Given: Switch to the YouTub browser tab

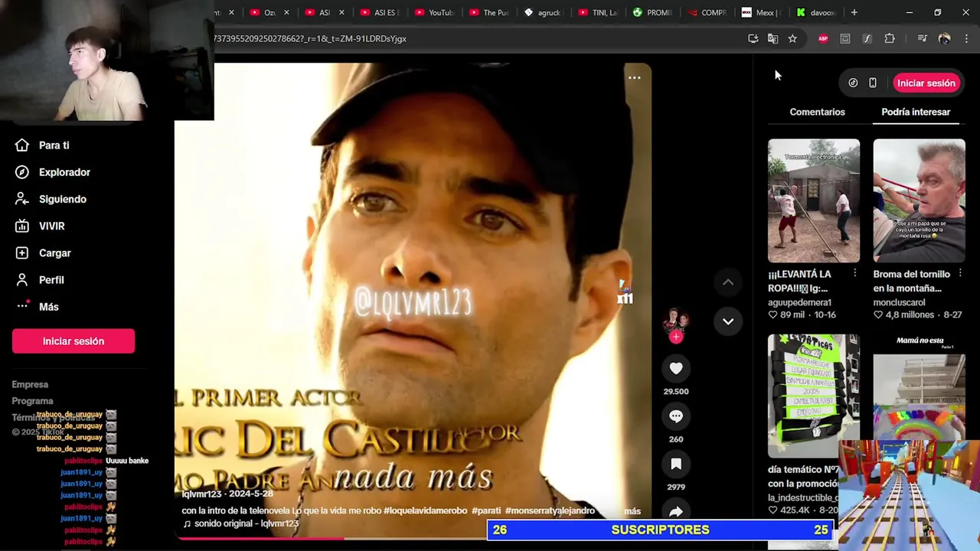Looking at the screenshot, I should (x=434, y=12).
